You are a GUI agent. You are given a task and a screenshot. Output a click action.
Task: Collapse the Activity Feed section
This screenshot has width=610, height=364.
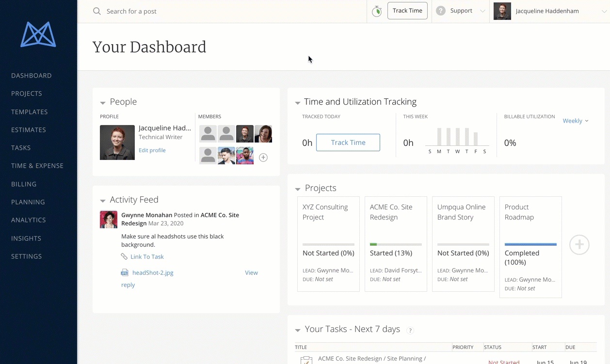click(103, 201)
